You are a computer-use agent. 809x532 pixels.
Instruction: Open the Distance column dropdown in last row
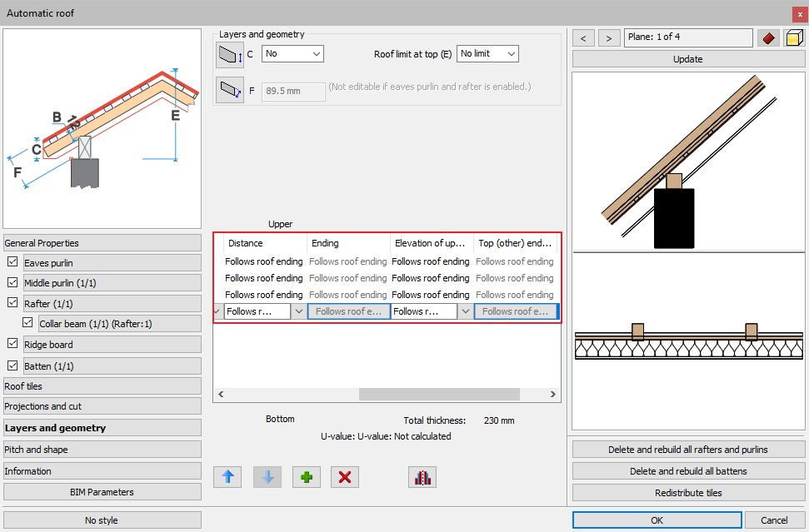299,311
